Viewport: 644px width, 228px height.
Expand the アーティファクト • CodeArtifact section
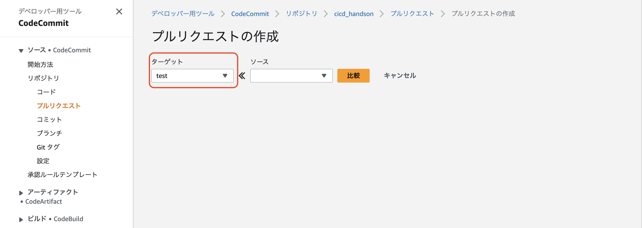pyautogui.click(x=21, y=192)
